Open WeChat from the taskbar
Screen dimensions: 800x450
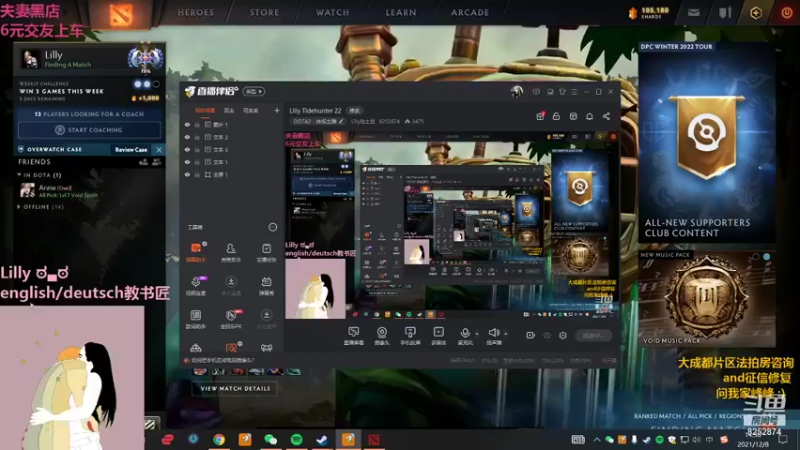pyautogui.click(x=270, y=439)
